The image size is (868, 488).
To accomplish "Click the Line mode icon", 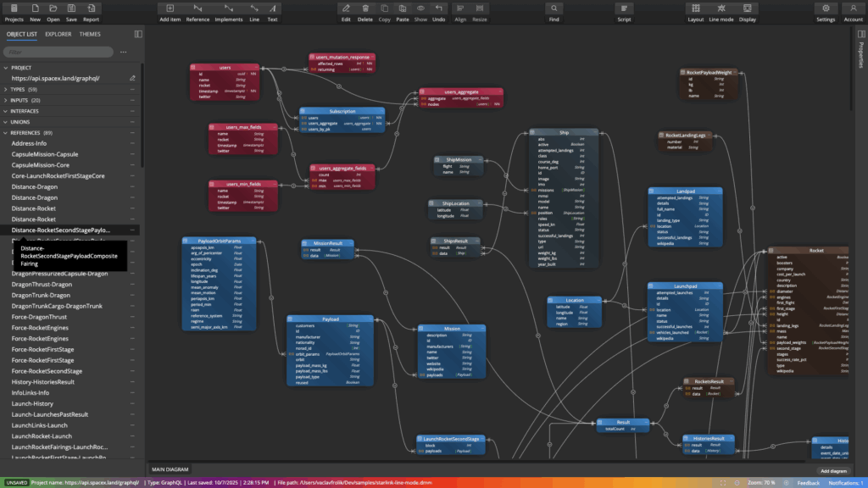I will pyautogui.click(x=721, y=11).
